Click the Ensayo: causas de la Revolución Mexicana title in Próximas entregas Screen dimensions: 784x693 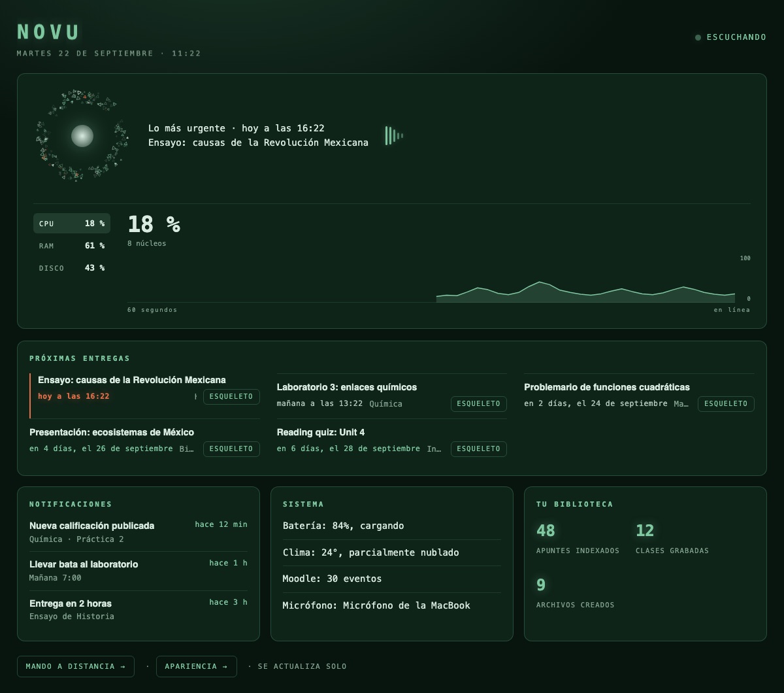[x=132, y=380]
